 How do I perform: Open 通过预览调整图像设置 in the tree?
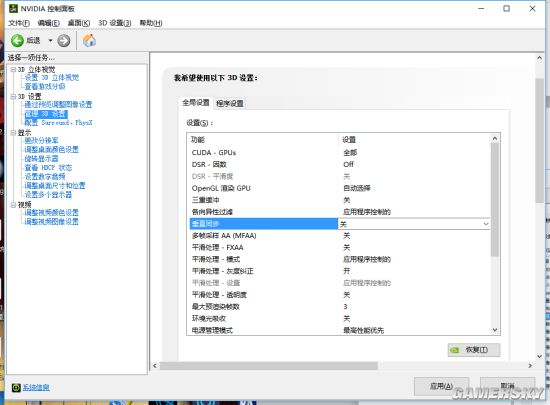(x=58, y=104)
